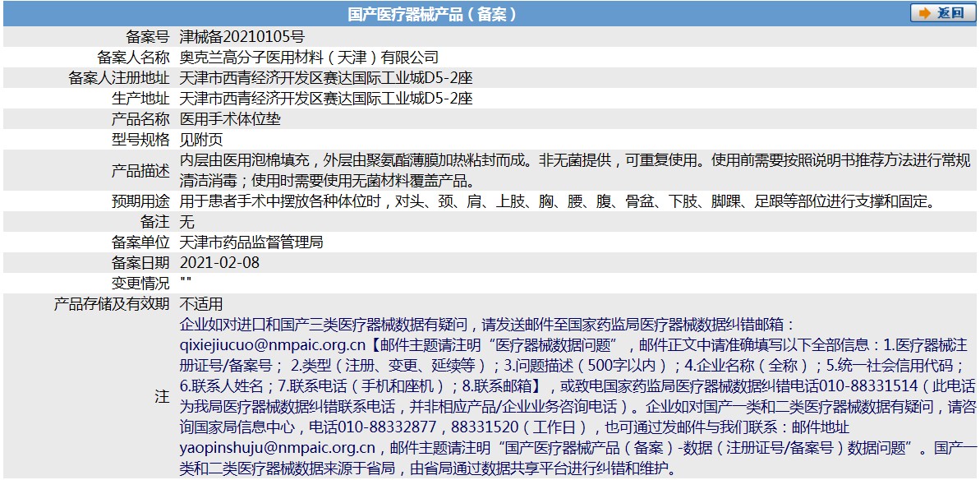980x480 pixels.
Task: Select phone number 010-88332877 in note
Action: pyautogui.click(x=387, y=427)
